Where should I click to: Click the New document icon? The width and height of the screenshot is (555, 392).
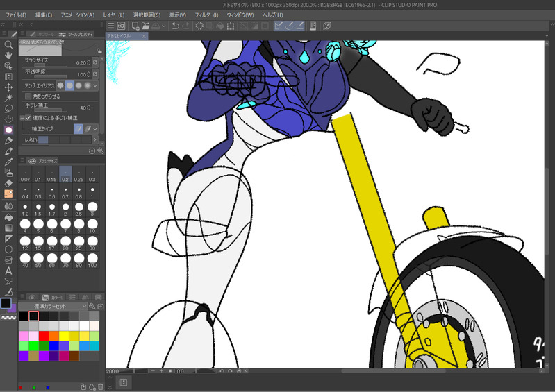[x=135, y=26]
